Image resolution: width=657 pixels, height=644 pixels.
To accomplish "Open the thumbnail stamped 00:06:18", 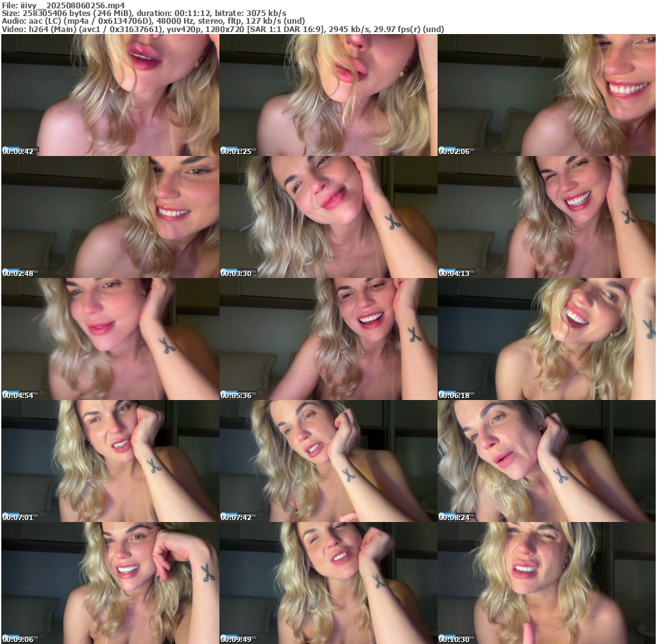I will [x=547, y=339].
